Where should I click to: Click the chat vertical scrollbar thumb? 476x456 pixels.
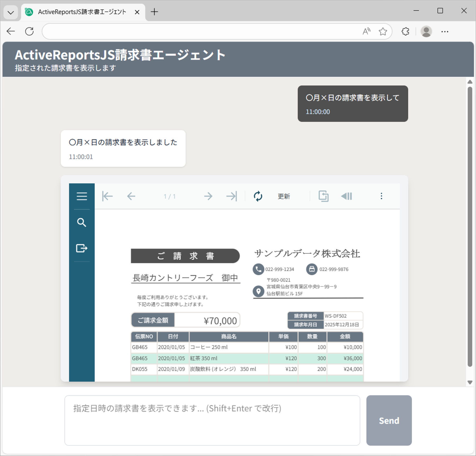470,226
